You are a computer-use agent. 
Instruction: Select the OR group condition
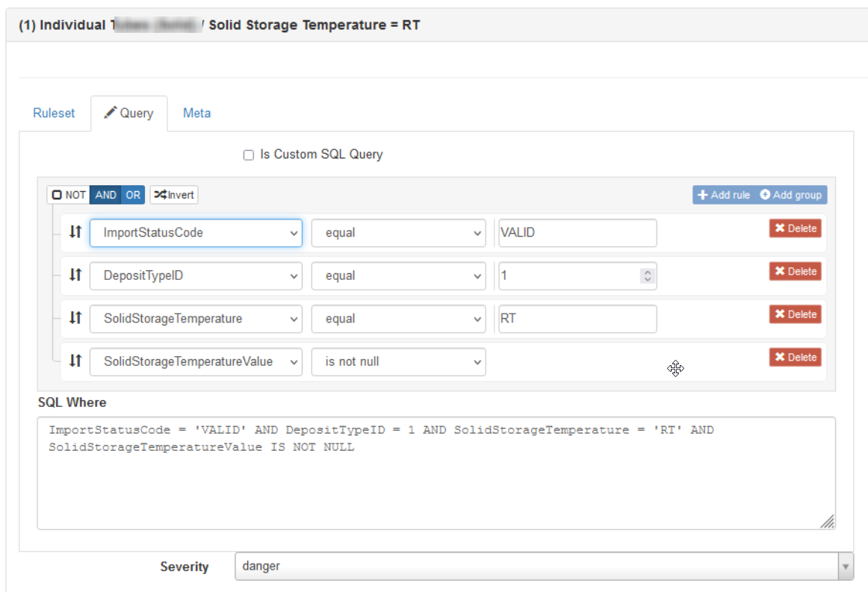(133, 195)
